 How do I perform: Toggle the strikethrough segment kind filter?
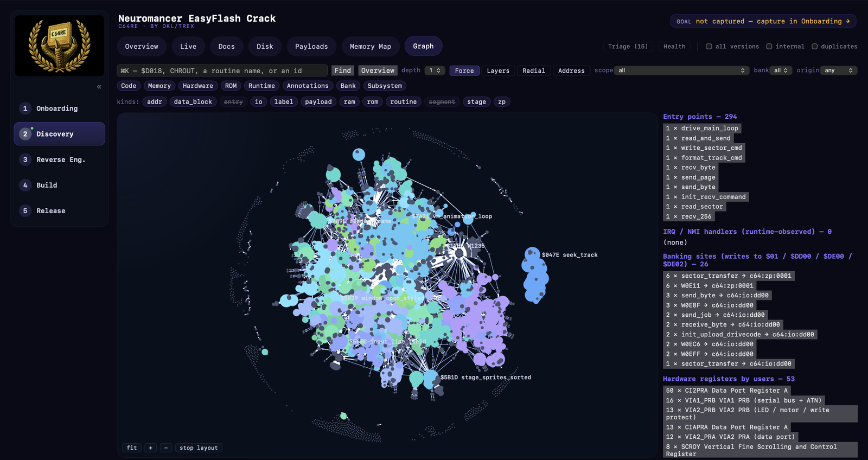click(x=442, y=102)
